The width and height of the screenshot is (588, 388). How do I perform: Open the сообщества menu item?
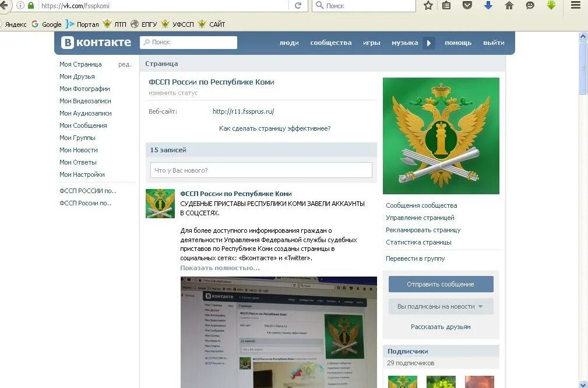pyautogui.click(x=331, y=43)
